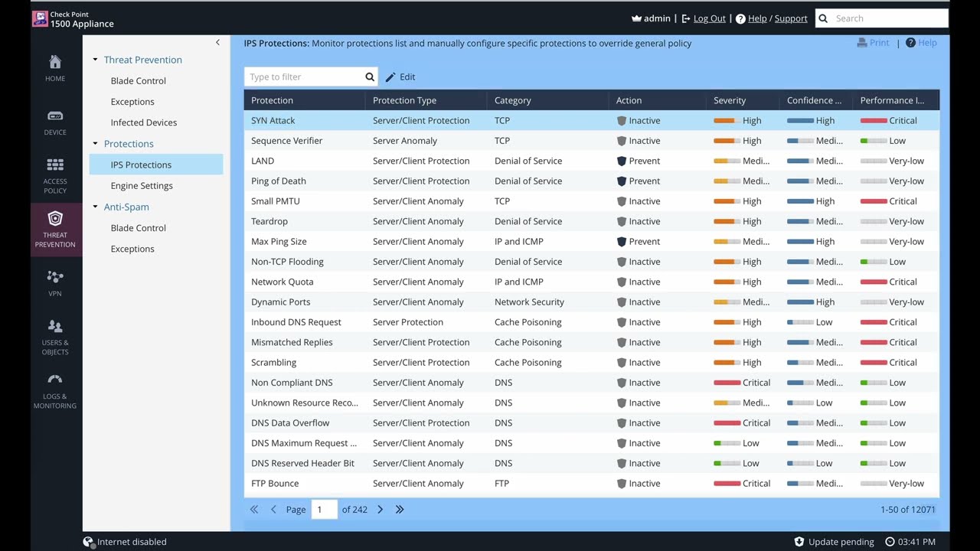Go to last page double-arrow
Viewport: 980px width, 551px height.
(400, 510)
